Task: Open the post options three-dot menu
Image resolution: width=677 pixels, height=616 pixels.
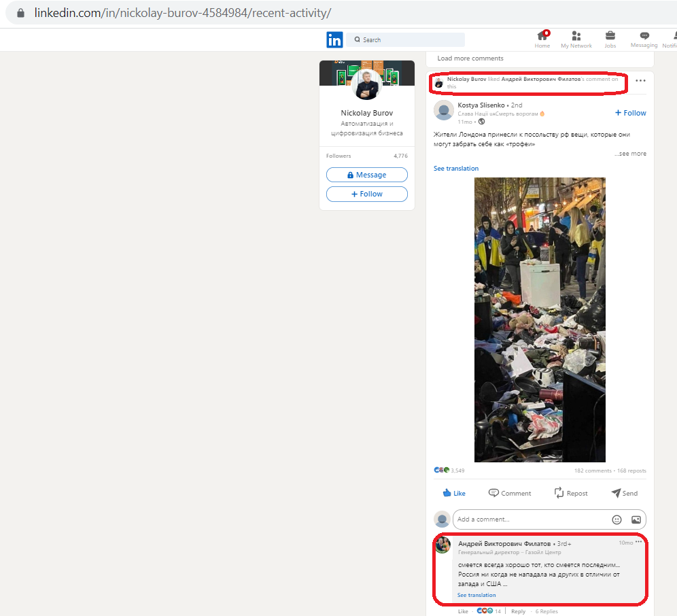Action: click(x=640, y=81)
